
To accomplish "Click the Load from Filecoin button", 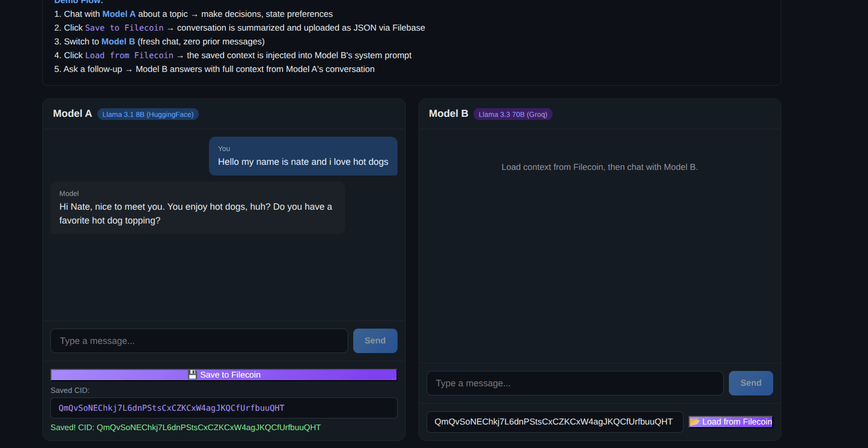I will (731, 421).
